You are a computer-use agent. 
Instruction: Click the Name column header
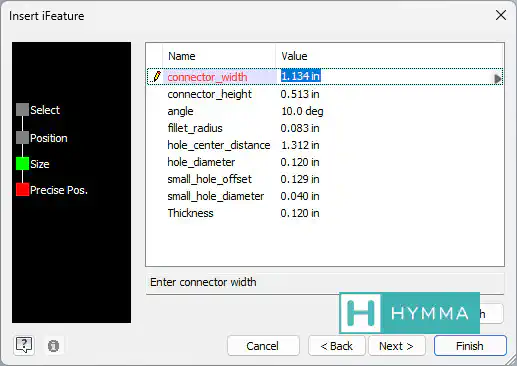point(182,56)
